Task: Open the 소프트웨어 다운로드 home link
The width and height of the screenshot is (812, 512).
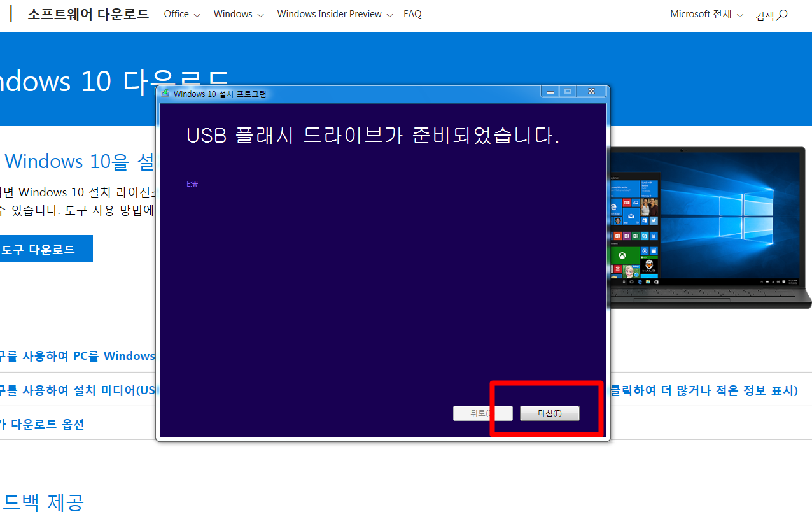Action: coord(88,14)
